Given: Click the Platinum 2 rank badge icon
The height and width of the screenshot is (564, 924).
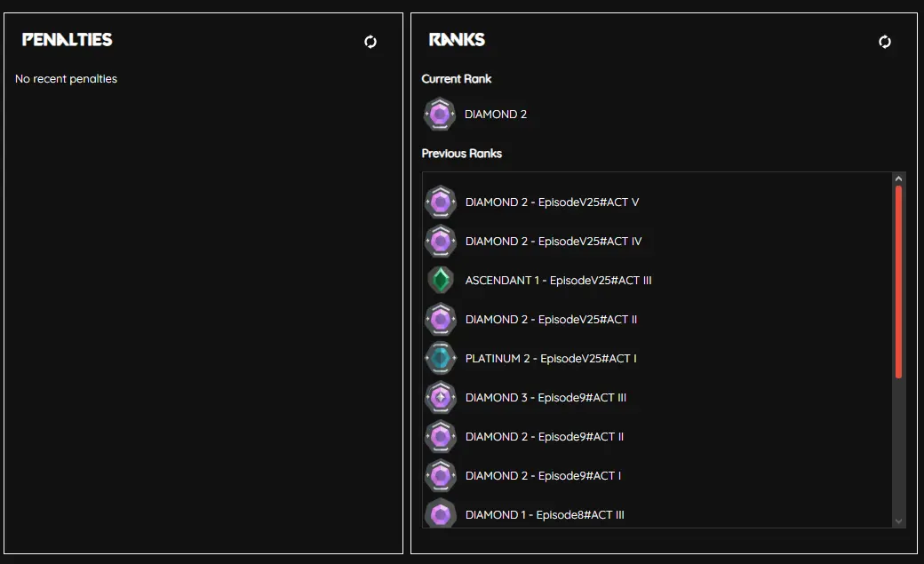Looking at the screenshot, I should (441, 359).
